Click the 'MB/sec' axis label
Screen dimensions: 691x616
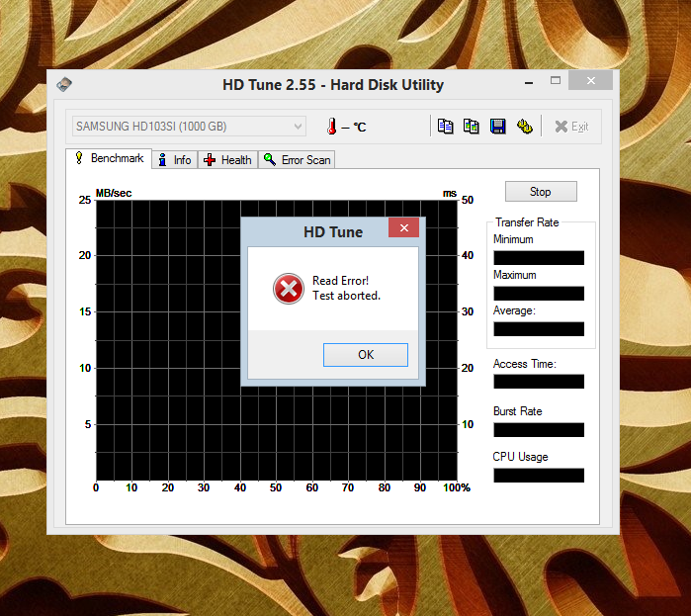coord(114,193)
